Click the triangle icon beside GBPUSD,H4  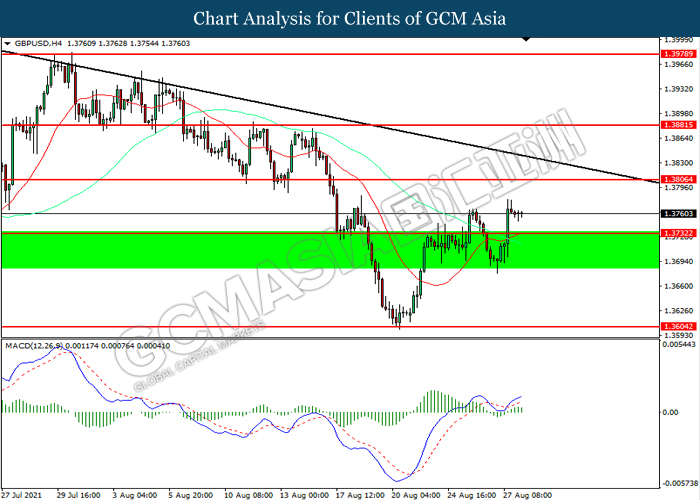tap(8, 44)
